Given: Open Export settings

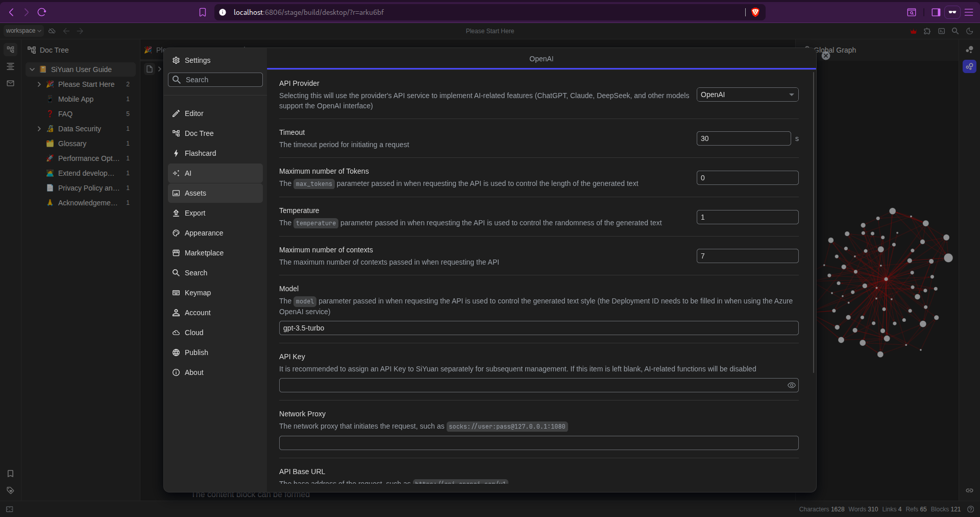Looking at the screenshot, I should point(215,213).
